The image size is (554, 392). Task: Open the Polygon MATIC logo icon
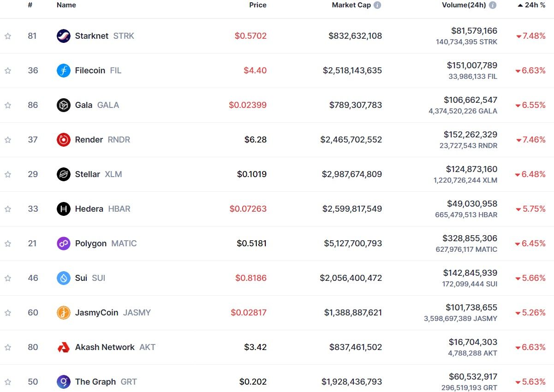63,244
